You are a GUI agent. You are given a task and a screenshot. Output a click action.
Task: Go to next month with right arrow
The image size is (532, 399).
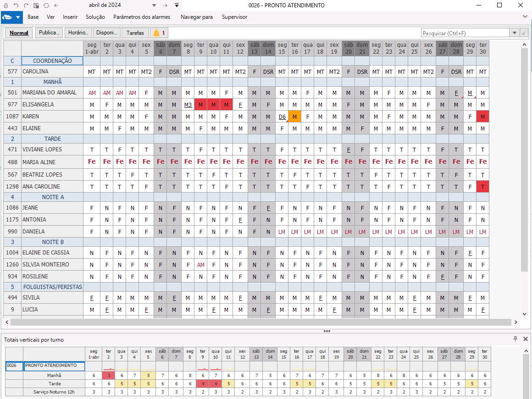[165, 6]
